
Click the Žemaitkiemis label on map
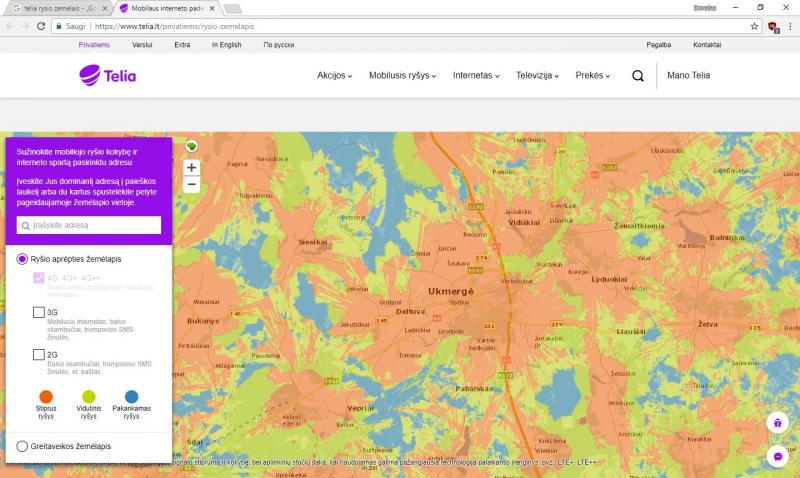639,225
